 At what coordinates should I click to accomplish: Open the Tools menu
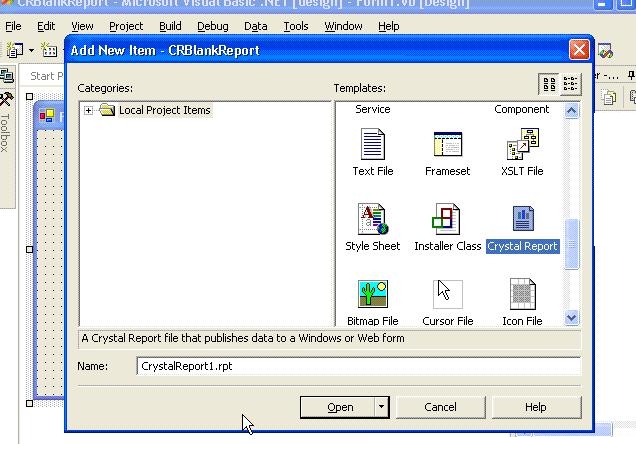[296, 26]
